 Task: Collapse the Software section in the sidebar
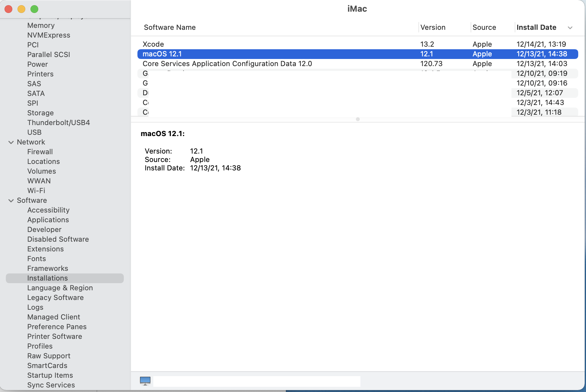coord(11,201)
